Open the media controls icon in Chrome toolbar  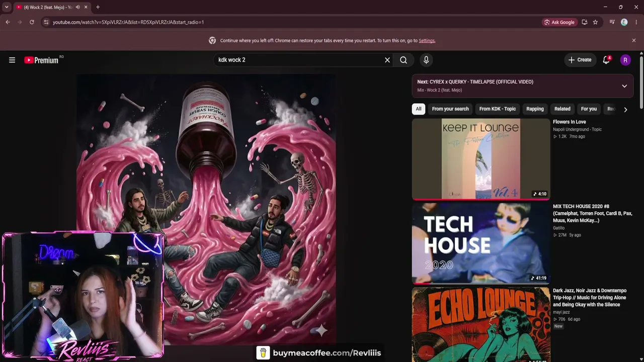coord(612,22)
